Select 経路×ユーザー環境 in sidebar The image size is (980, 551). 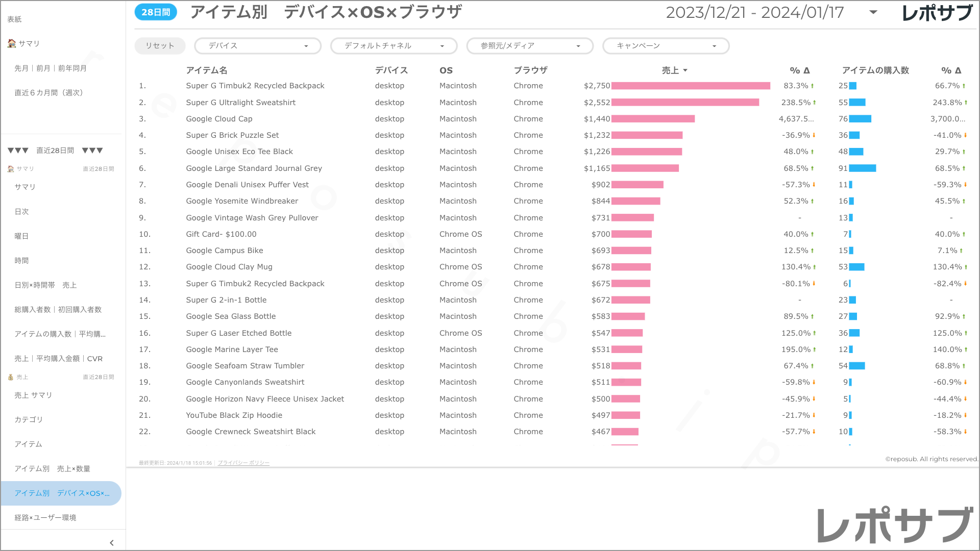(x=45, y=517)
